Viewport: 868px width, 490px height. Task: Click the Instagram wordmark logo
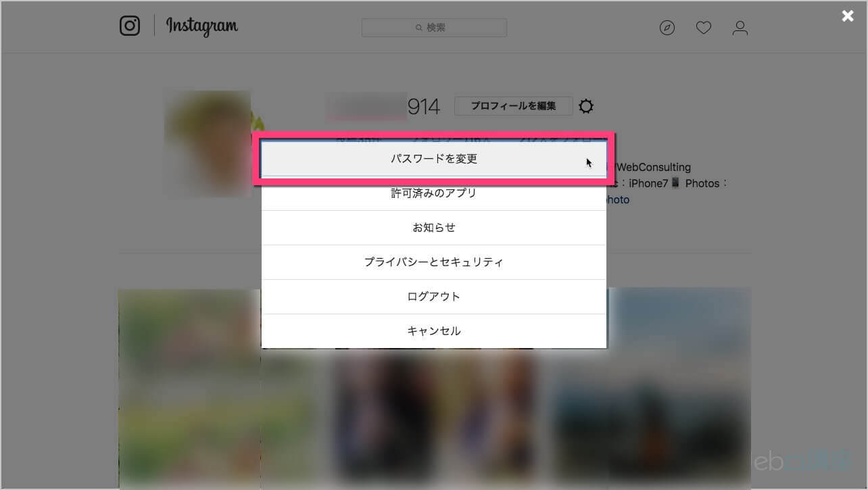(202, 26)
